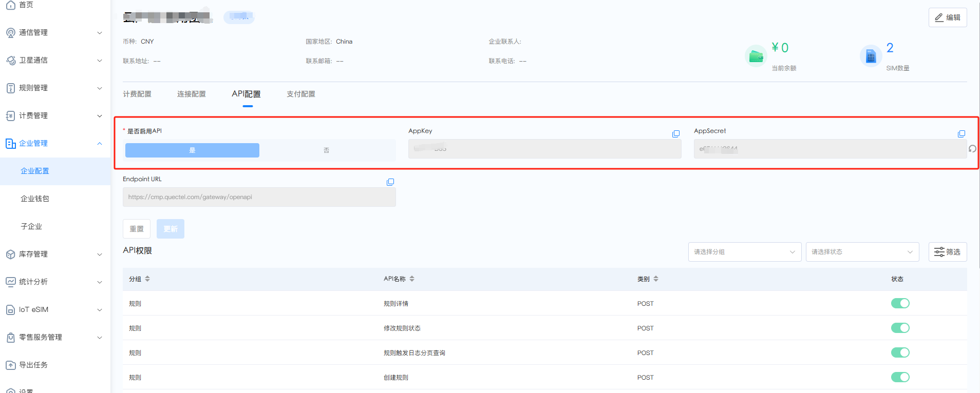
Task: Select 否 to disable the API
Action: (x=327, y=150)
